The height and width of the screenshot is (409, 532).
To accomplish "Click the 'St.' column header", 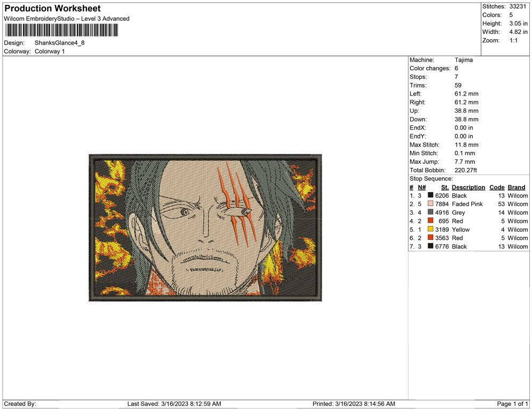I will click(x=445, y=187).
